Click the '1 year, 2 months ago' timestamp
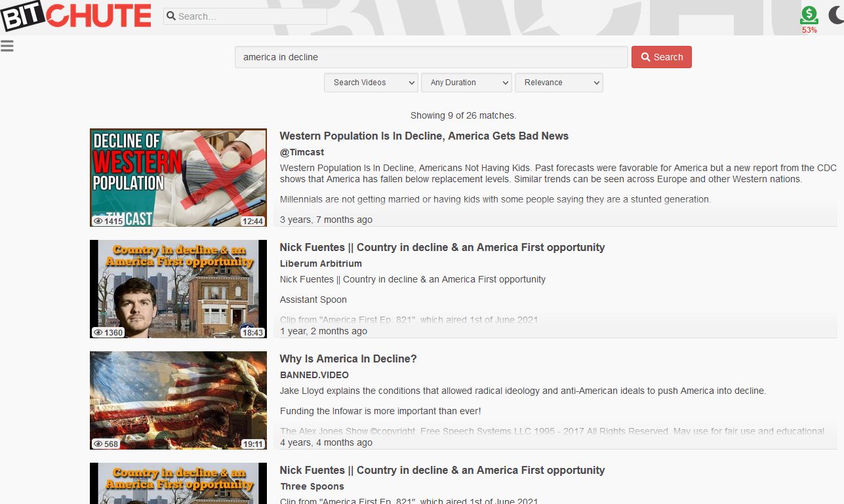 [323, 331]
